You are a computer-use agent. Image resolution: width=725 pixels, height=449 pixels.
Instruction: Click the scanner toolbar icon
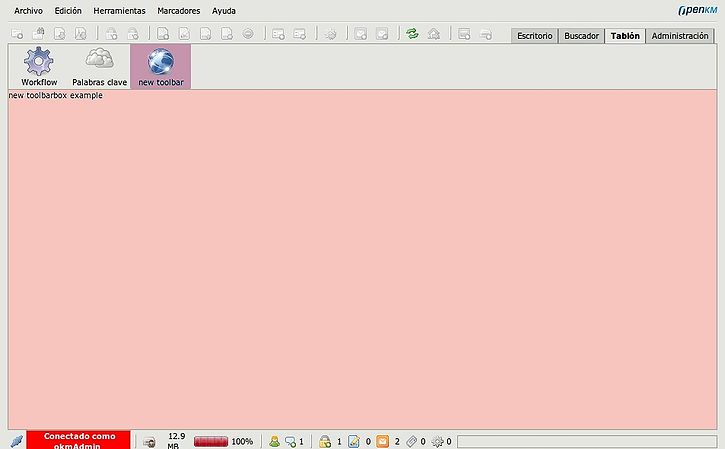coord(464,34)
